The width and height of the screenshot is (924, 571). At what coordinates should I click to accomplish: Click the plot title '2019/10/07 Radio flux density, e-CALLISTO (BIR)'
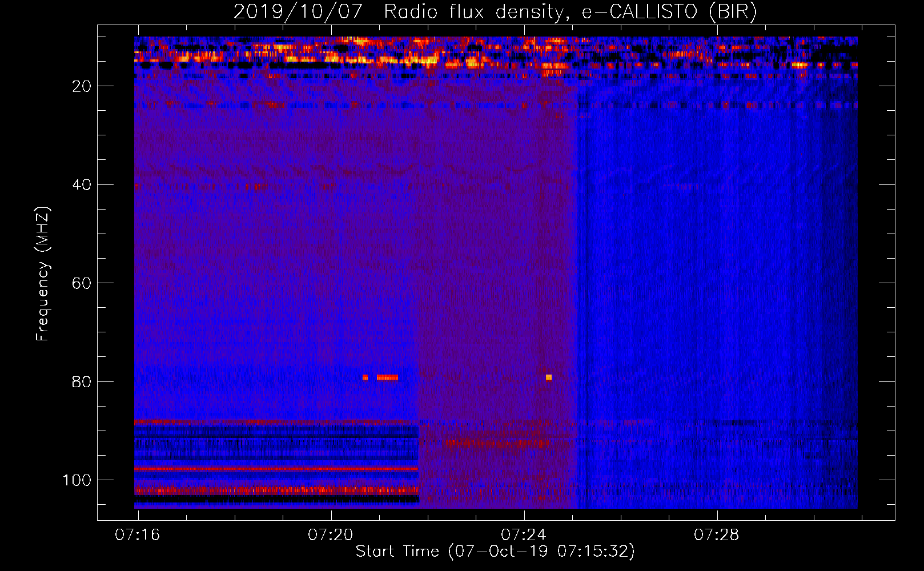tap(495, 11)
